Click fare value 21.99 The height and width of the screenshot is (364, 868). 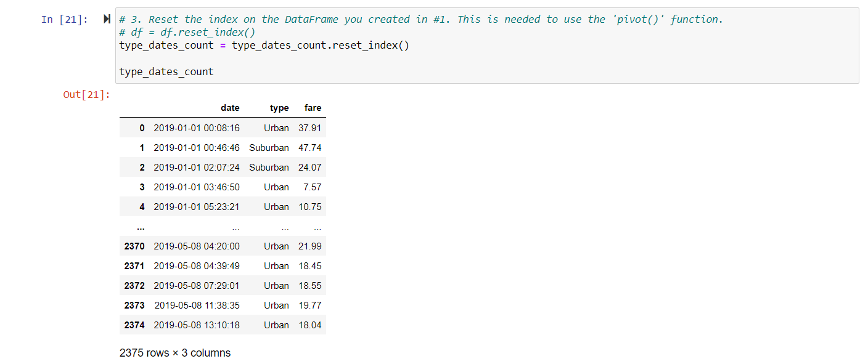click(x=310, y=246)
